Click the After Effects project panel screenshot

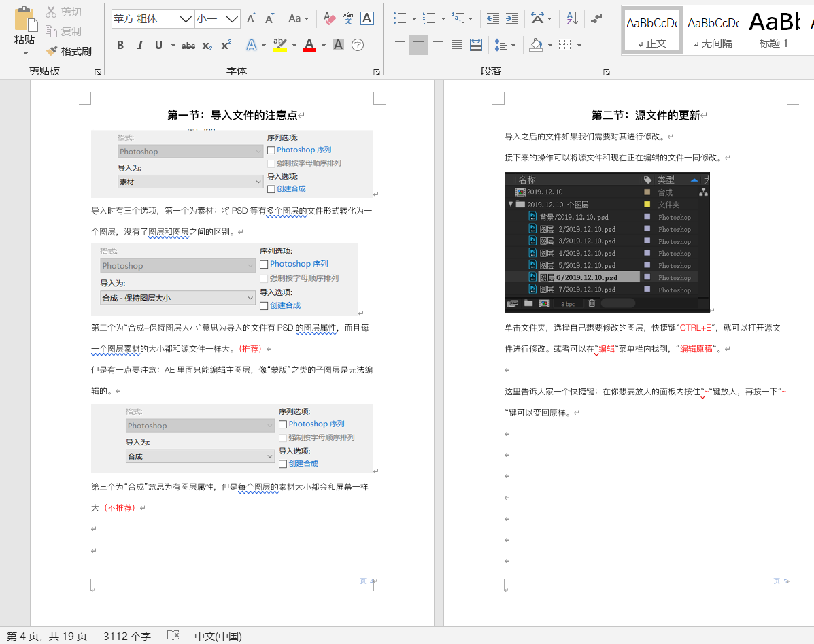pos(607,242)
